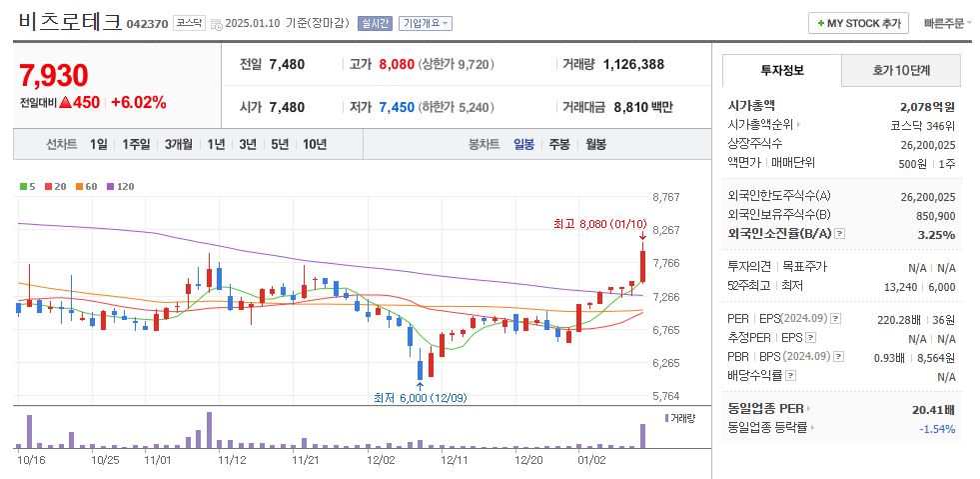Select the 주봉 weekly candle chart
The width and height of the screenshot is (980, 479).
pyautogui.click(x=559, y=144)
